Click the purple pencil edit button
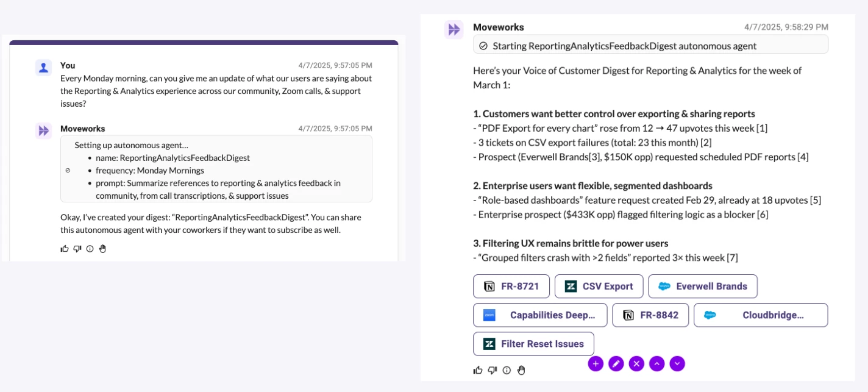 pyautogui.click(x=616, y=364)
